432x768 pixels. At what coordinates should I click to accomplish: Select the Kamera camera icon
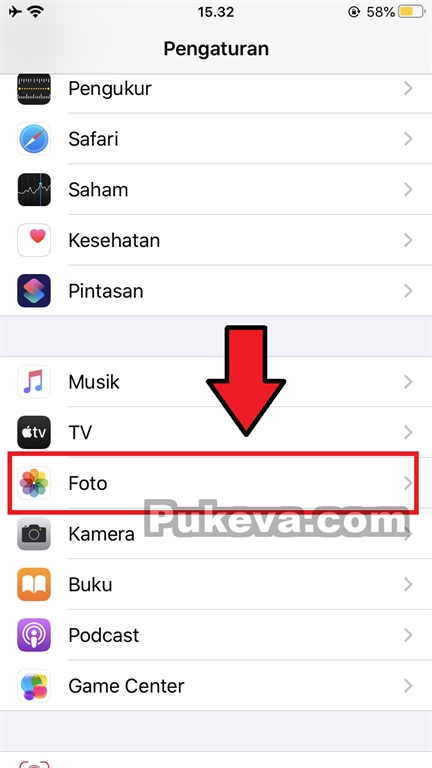[x=34, y=534]
